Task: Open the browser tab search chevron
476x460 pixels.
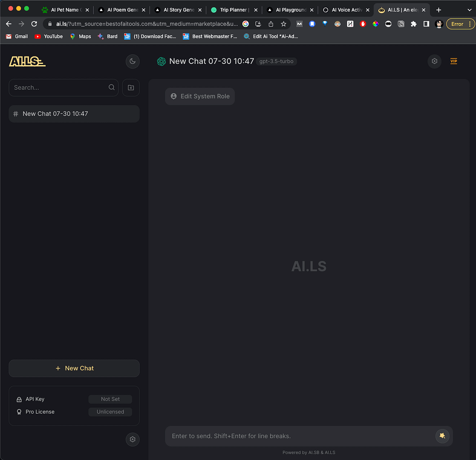Action: 470,9
